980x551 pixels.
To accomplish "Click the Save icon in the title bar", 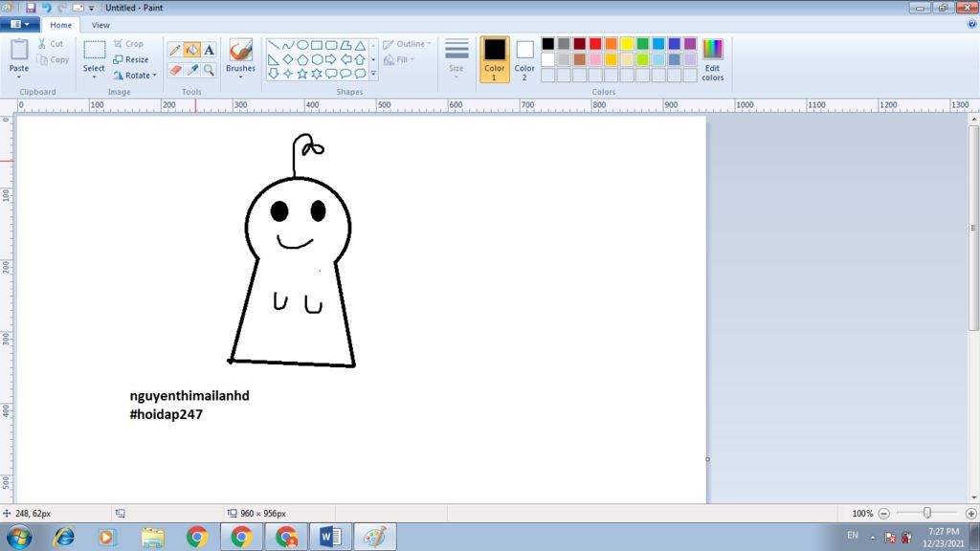I will pos(30,8).
